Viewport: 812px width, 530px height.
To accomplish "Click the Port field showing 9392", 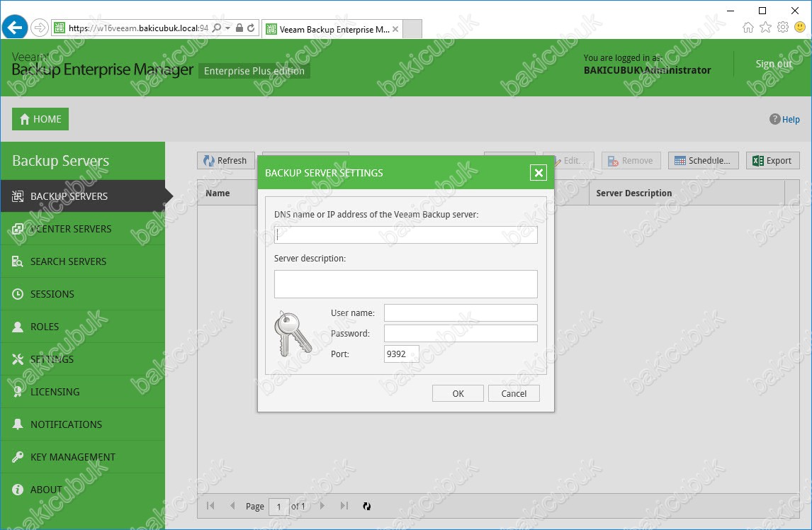I will tap(401, 354).
